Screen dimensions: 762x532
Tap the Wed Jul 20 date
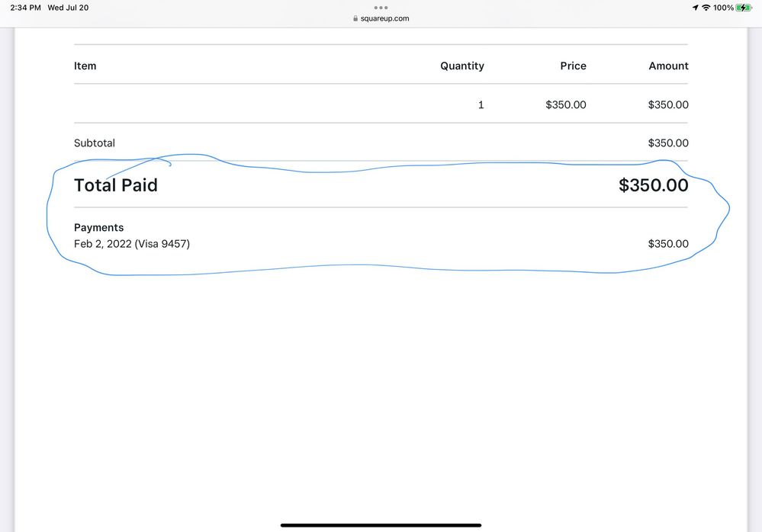pos(68,8)
